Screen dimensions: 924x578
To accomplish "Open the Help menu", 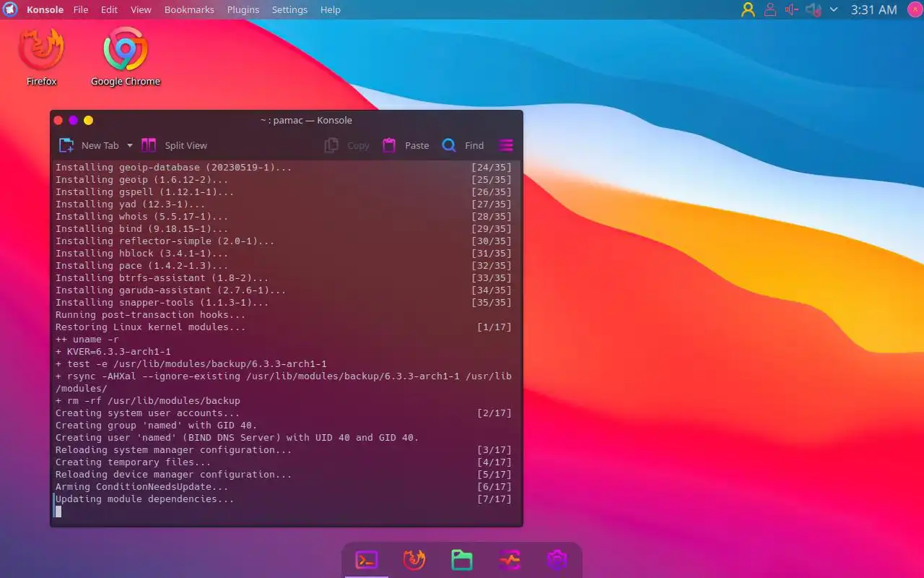I will click(x=331, y=9).
